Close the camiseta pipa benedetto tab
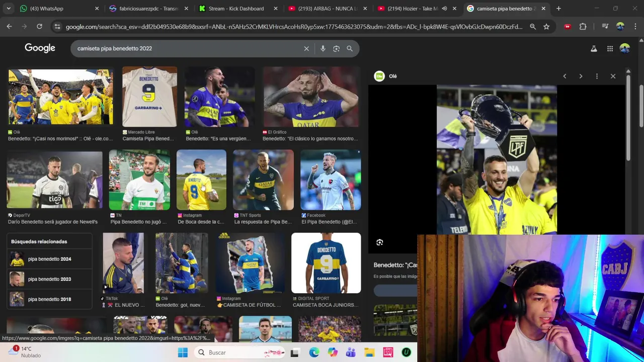This screenshot has height=362, width=644. (x=543, y=9)
